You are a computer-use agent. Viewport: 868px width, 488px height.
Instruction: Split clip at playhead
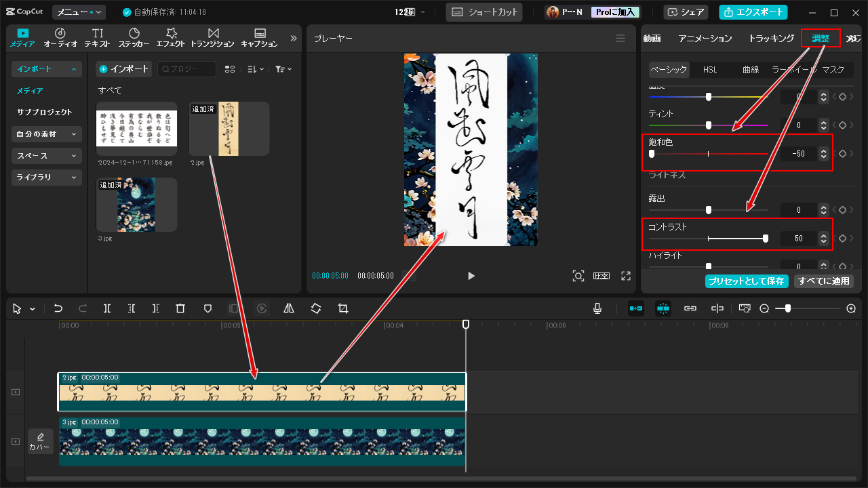click(x=107, y=308)
